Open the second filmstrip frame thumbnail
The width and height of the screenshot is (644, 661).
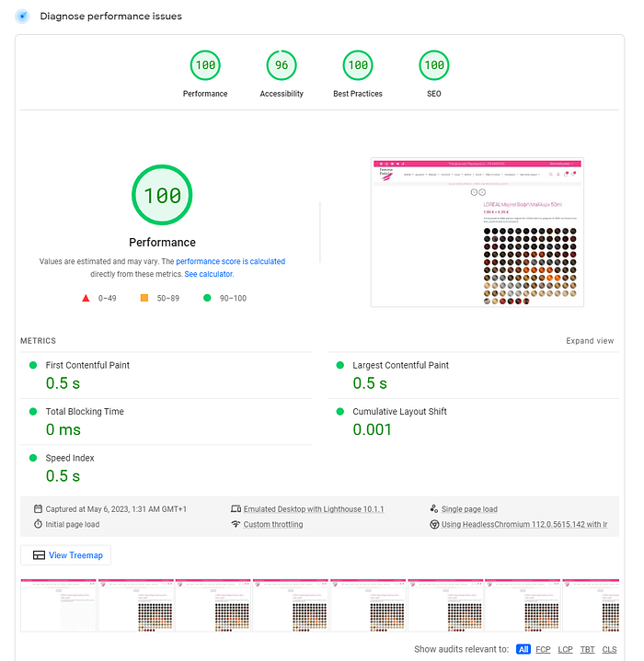pos(136,605)
